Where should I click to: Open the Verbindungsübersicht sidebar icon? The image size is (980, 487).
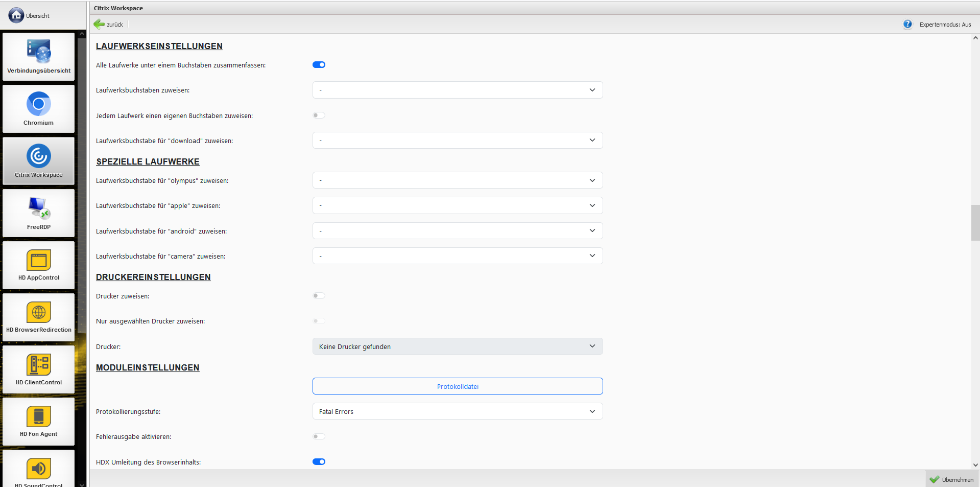[39, 57]
